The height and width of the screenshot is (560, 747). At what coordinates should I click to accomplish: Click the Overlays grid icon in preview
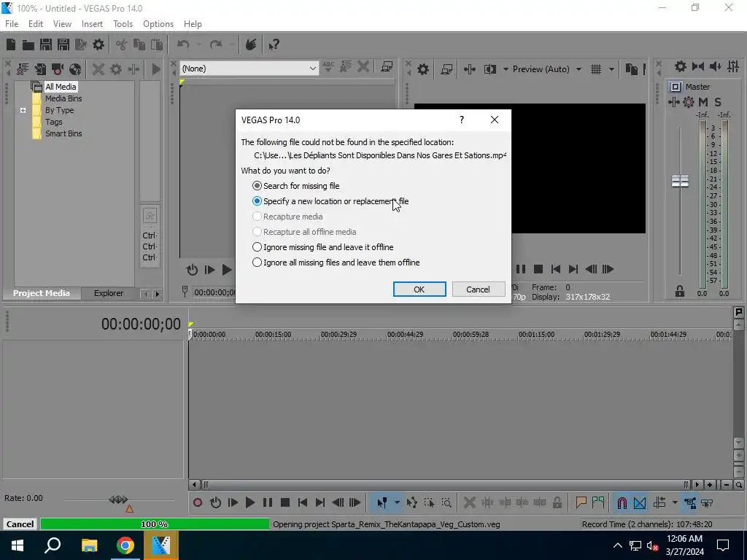(596, 69)
